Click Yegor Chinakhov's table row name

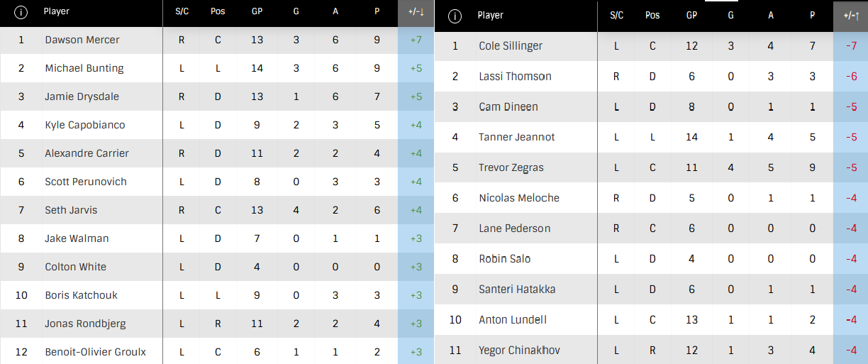(x=518, y=350)
